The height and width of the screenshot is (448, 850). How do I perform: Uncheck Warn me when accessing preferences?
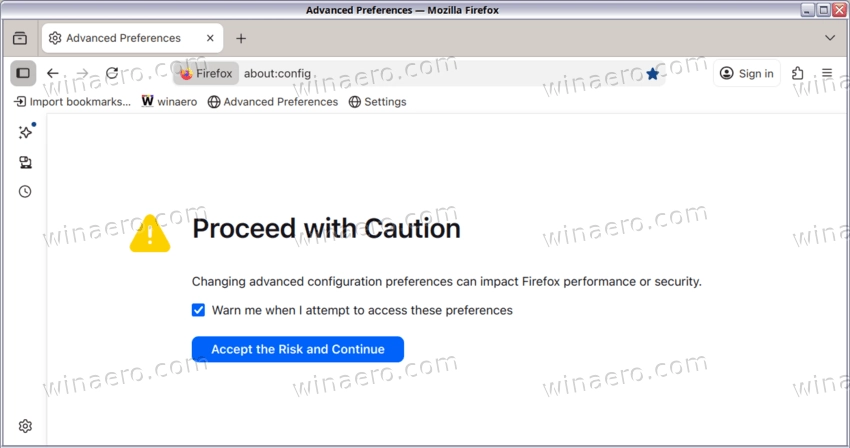click(198, 310)
